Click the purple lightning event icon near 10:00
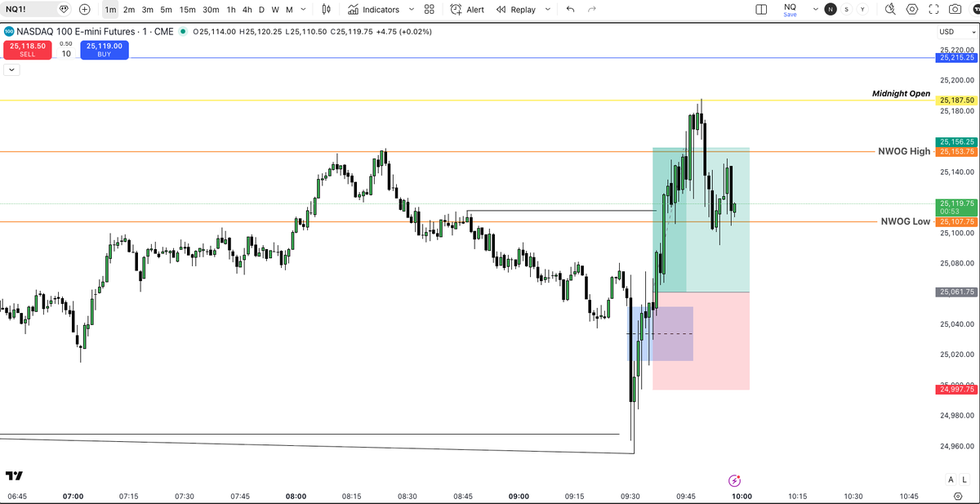 [734, 480]
